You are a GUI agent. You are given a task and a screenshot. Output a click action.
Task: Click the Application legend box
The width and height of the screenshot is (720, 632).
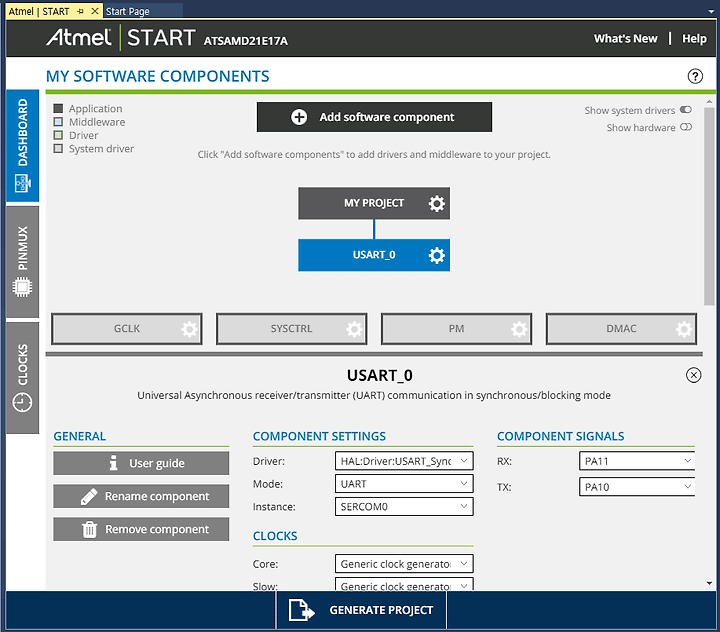(58, 108)
